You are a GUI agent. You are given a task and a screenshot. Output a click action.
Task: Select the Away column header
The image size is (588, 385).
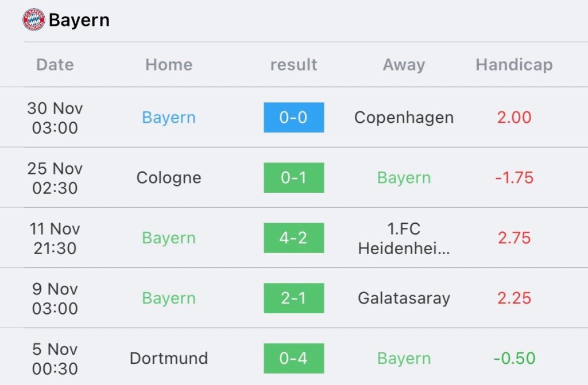[x=404, y=64]
